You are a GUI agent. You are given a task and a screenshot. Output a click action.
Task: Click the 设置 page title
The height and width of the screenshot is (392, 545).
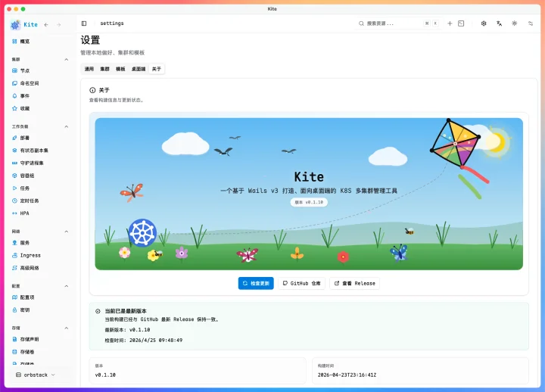(x=90, y=40)
